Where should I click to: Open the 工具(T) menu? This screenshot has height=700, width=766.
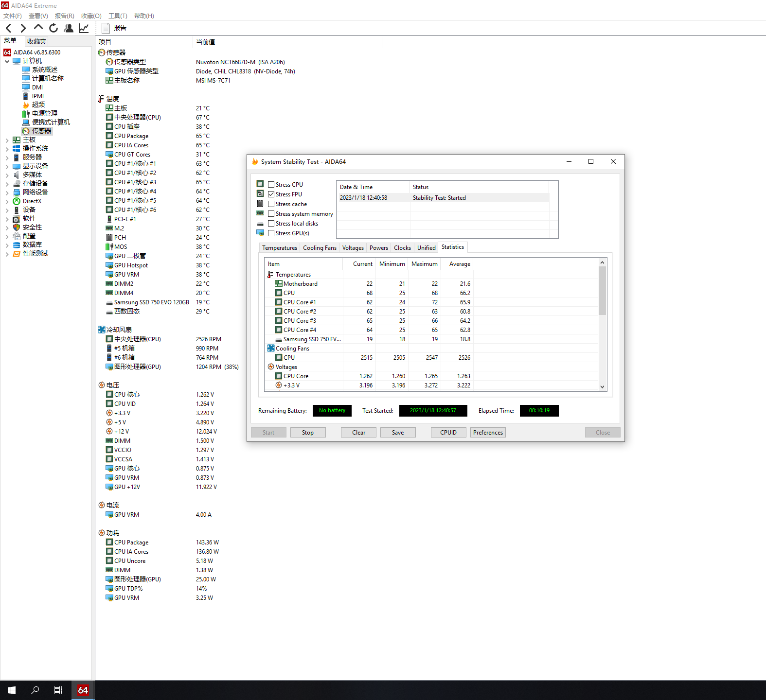tap(118, 16)
